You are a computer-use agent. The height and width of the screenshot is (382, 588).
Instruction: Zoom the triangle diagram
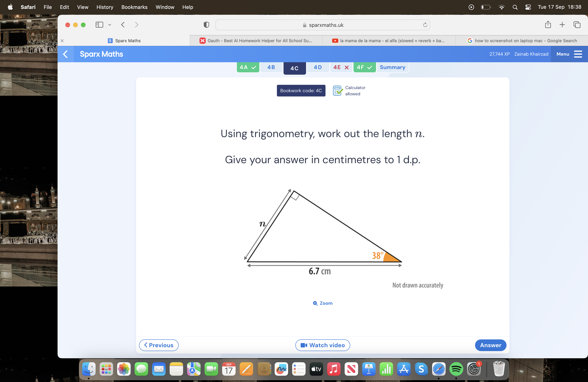(x=323, y=303)
